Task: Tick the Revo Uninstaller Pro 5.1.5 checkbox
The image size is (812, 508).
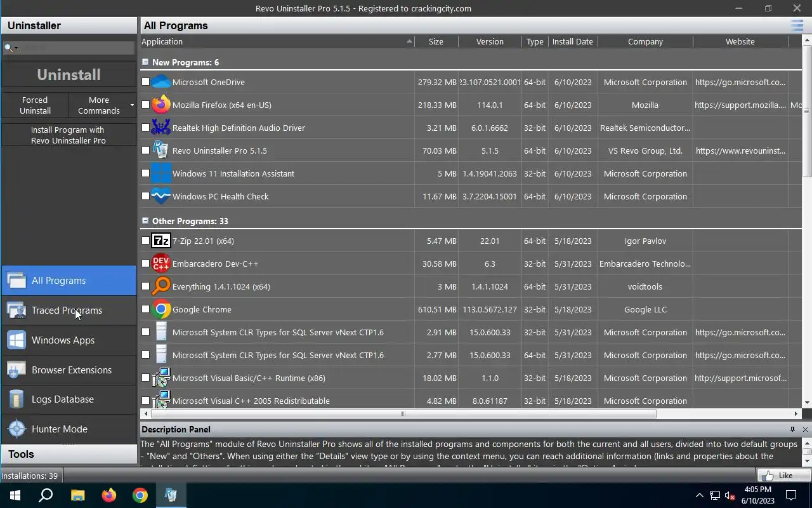Action: tap(146, 150)
